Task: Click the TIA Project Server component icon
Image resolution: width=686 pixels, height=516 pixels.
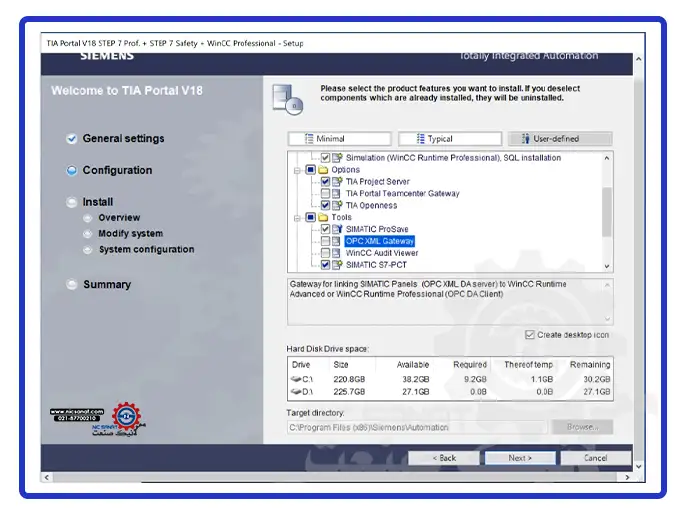Action: (337, 181)
